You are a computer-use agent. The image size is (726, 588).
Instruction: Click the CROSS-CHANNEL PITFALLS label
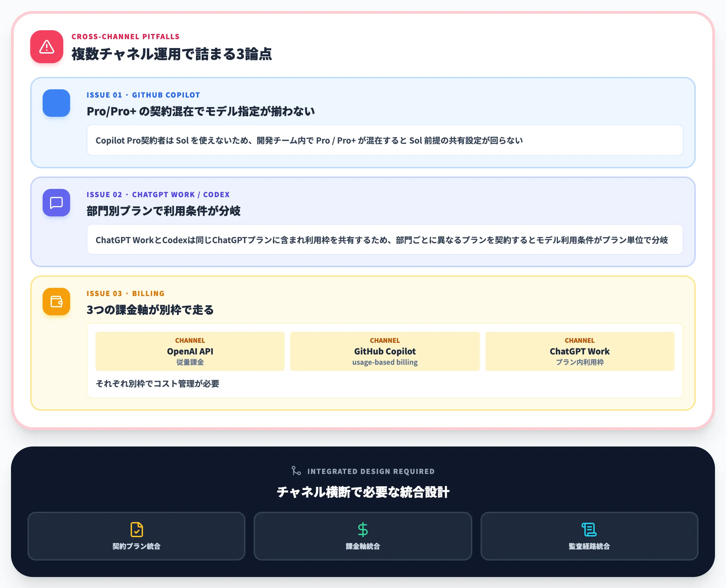coord(125,36)
